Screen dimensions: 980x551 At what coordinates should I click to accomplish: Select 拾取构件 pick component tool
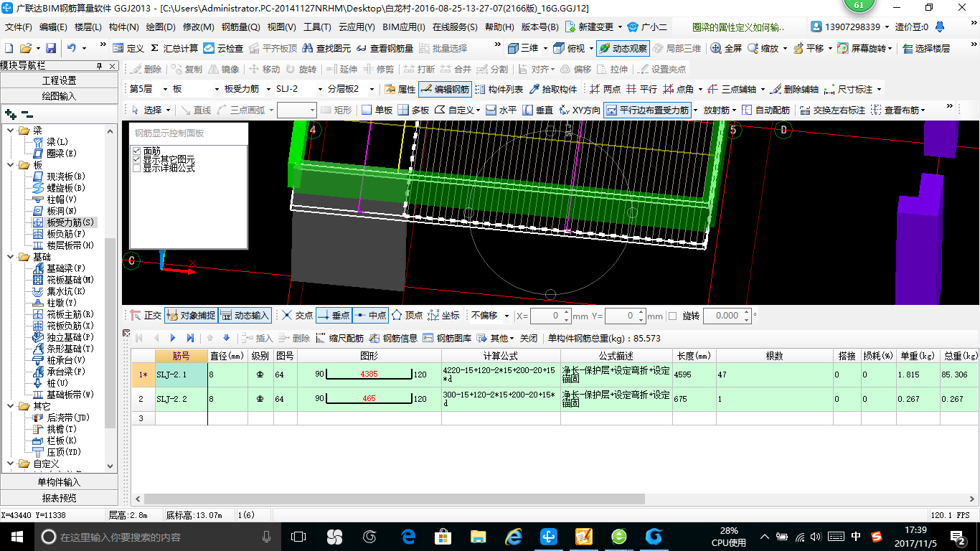coord(553,90)
